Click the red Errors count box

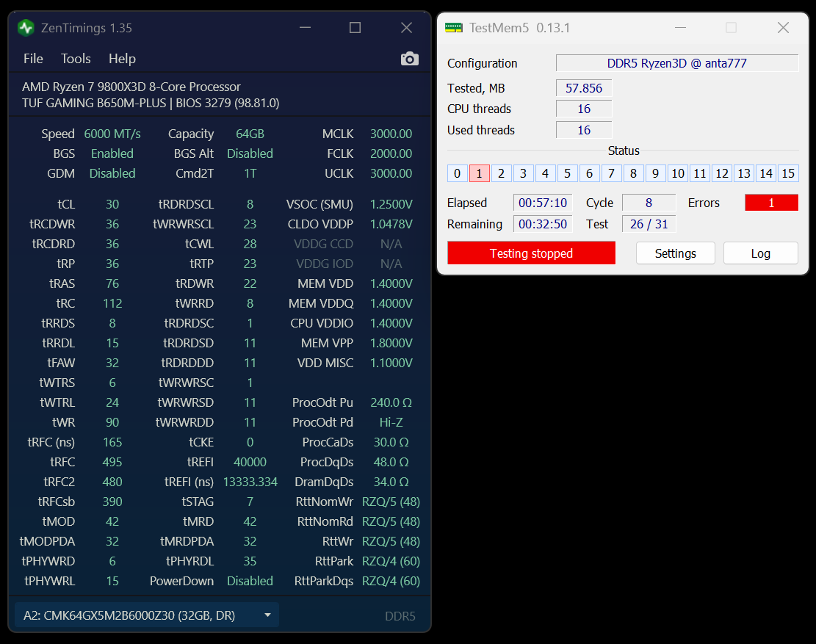(x=771, y=203)
